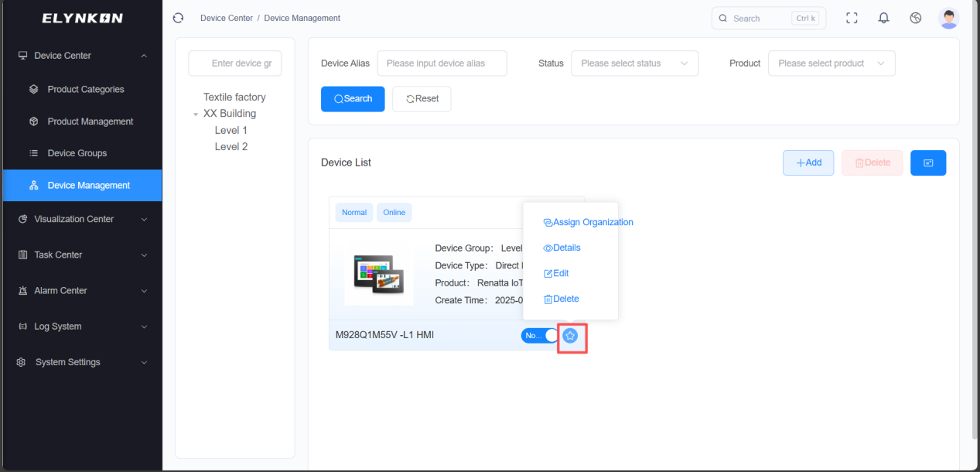Select XX Building in the tree
The image size is (980, 472).
[230, 114]
